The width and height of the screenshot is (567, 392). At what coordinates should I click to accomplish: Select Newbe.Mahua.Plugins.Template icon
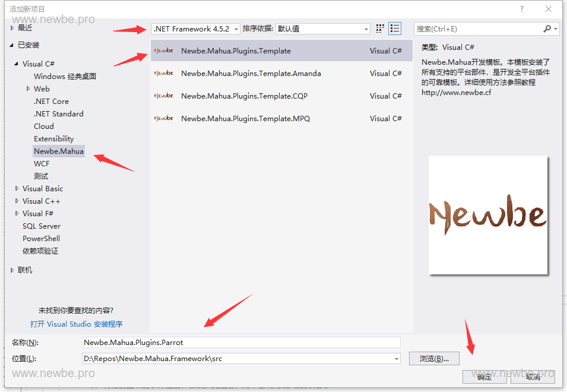[163, 51]
